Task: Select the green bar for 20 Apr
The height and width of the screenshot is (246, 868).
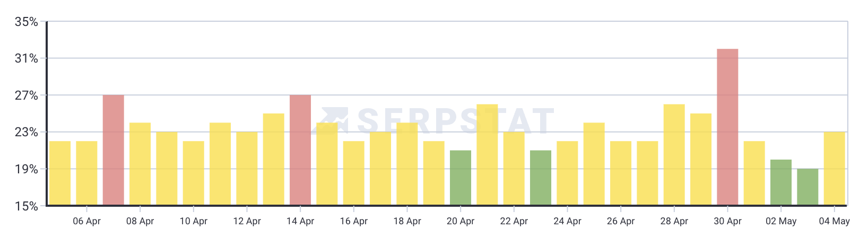Action: (461, 178)
